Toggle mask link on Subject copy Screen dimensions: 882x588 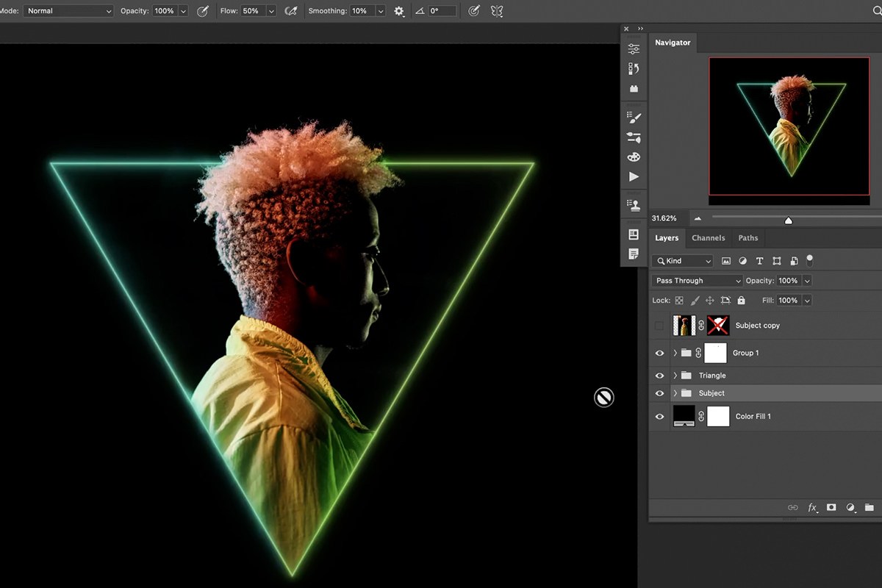tap(701, 326)
